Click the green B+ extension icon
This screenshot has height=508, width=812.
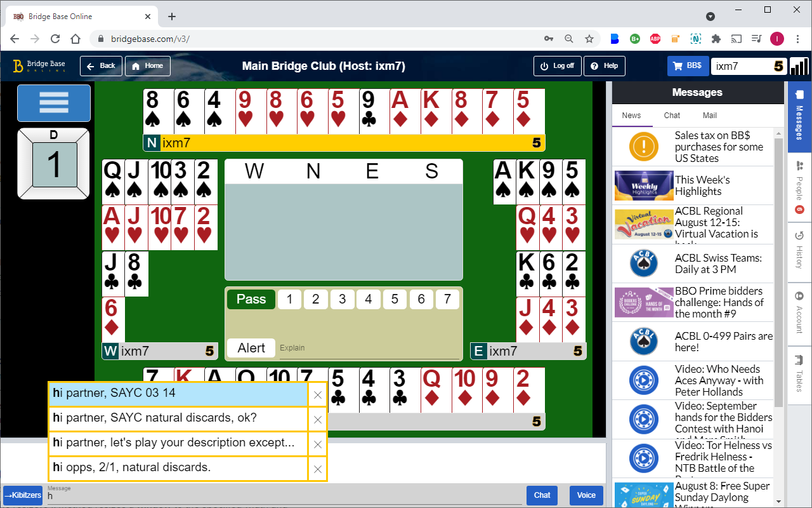635,39
